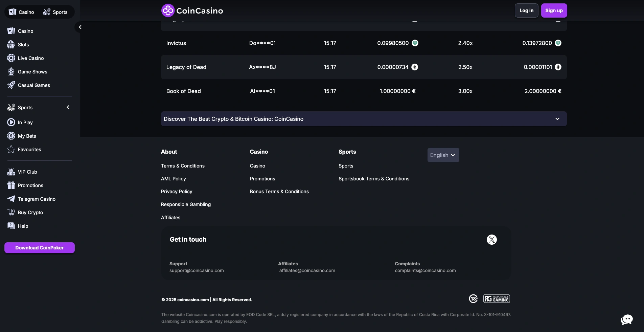The height and width of the screenshot is (332, 644).
Task: Open the Responsible Gambling link
Action: (186, 204)
